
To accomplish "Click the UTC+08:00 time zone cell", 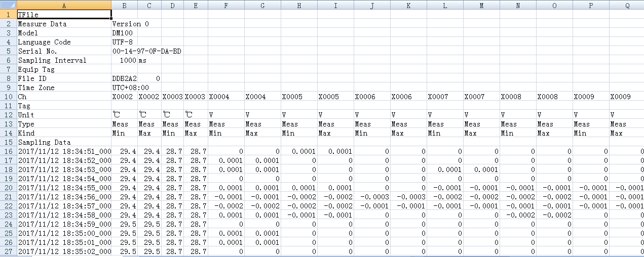I will 124,88.
